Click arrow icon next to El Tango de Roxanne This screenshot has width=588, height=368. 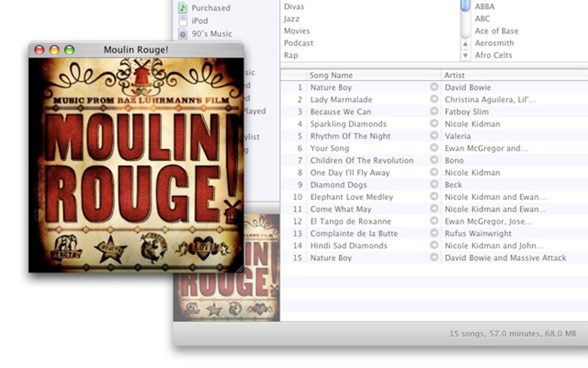click(x=434, y=221)
